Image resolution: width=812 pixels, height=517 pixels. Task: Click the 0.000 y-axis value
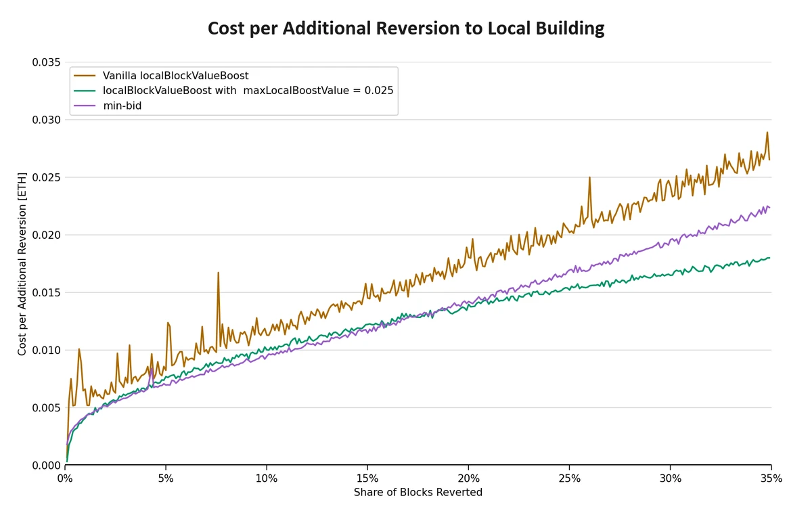[45, 466]
